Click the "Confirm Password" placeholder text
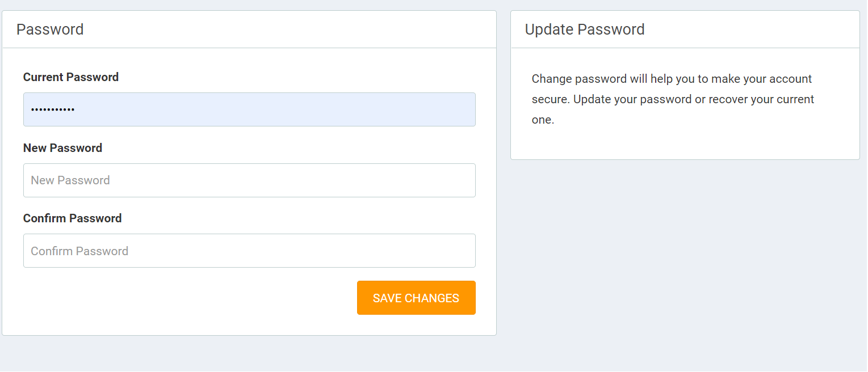868x372 pixels. click(79, 251)
